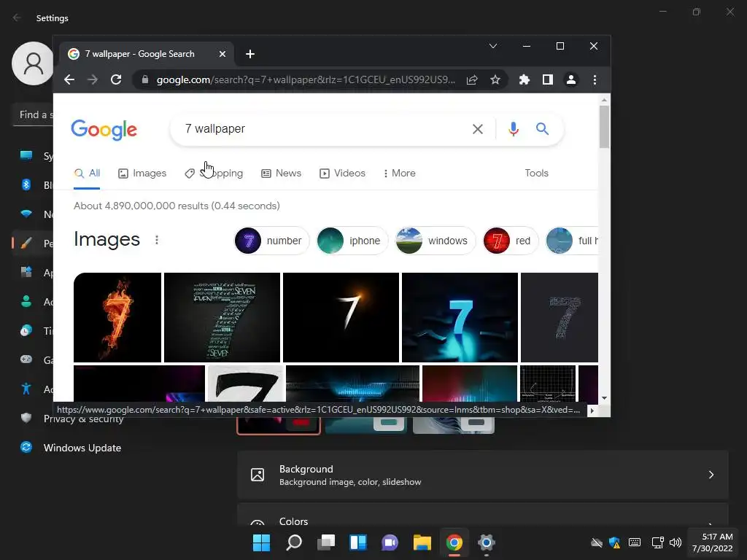
Task: Open File Explorer from taskbar
Action: pos(422,542)
